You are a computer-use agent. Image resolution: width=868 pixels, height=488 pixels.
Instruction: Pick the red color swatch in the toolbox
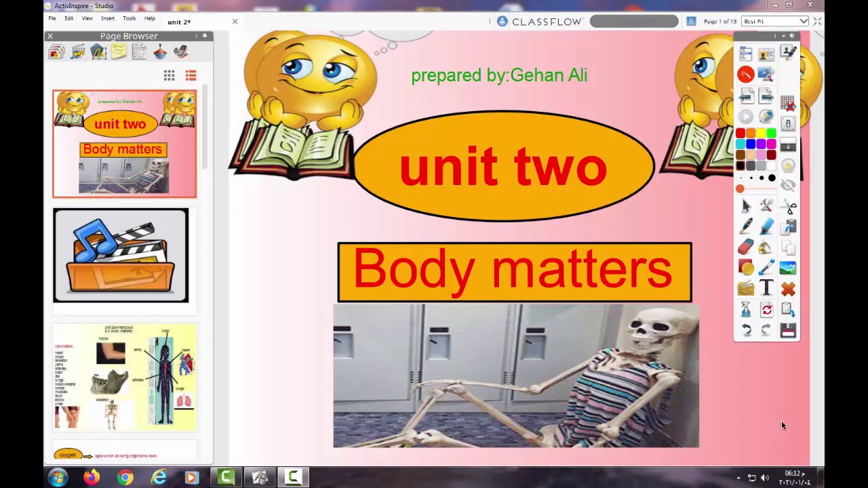pos(741,134)
